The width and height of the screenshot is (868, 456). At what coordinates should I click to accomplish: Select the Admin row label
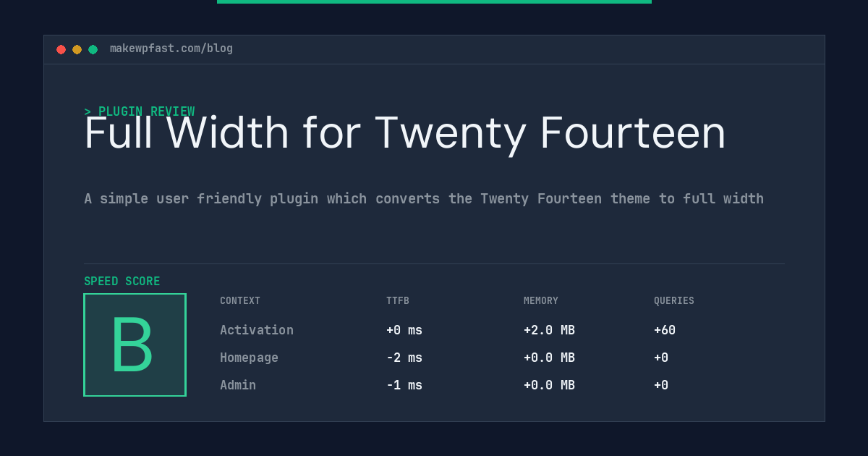click(x=238, y=385)
